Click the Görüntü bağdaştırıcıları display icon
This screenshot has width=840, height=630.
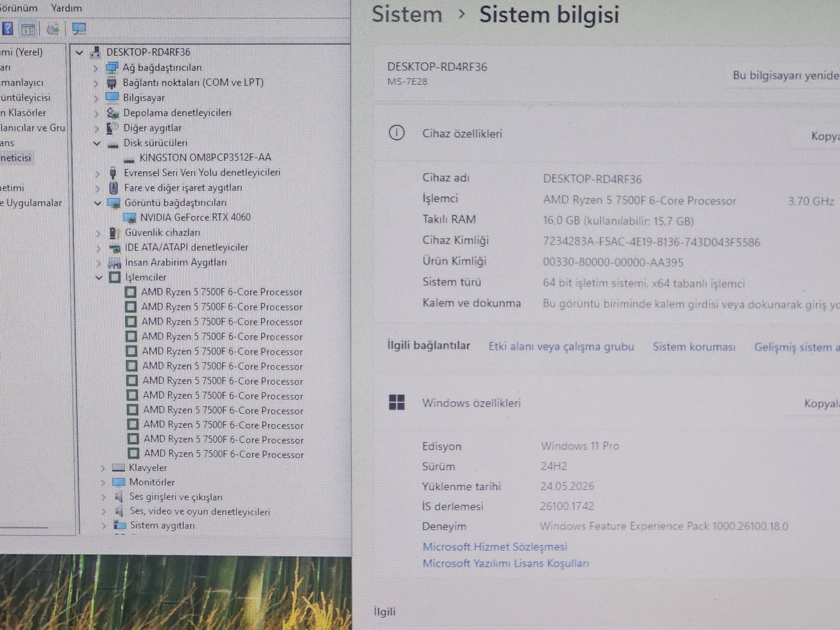coord(114,203)
